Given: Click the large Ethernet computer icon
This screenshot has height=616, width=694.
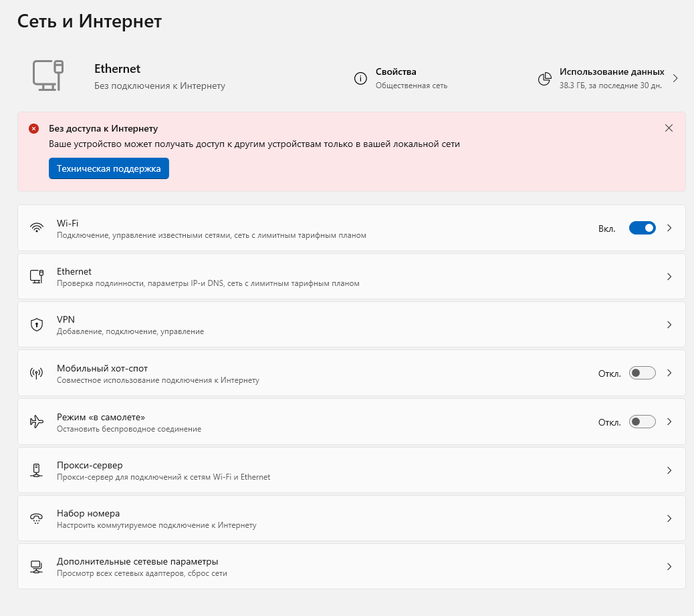Looking at the screenshot, I should point(47,75).
